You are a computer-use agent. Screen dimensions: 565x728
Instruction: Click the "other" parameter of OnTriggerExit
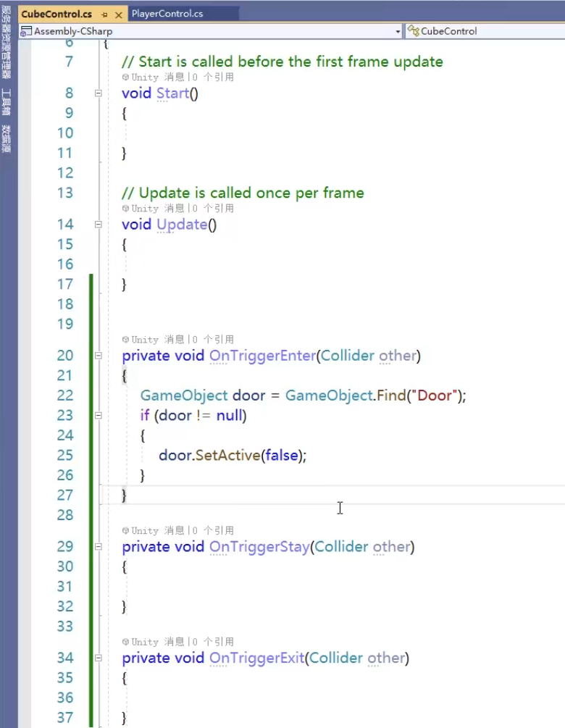(386, 658)
